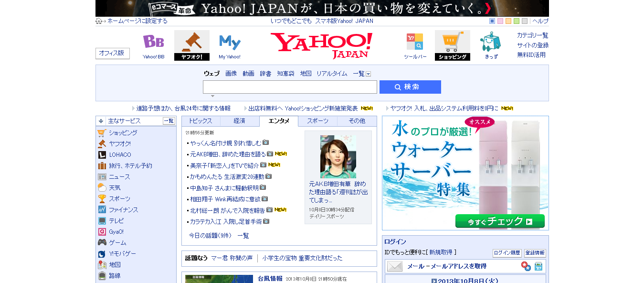Open 旅行、ホテル予約 in the sidebar
The width and height of the screenshot is (644, 283).
click(x=130, y=166)
